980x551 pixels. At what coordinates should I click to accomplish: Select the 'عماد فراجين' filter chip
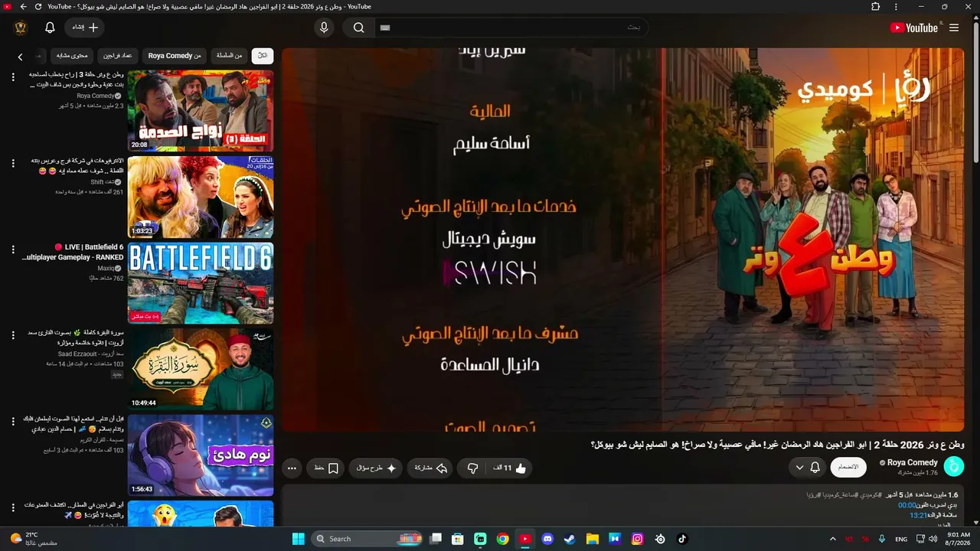[x=118, y=56]
